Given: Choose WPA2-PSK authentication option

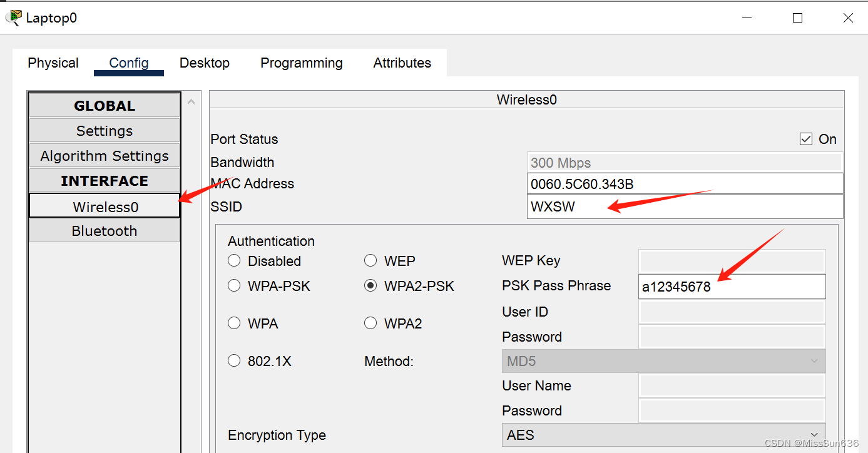Looking at the screenshot, I should (x=370, y=285).
